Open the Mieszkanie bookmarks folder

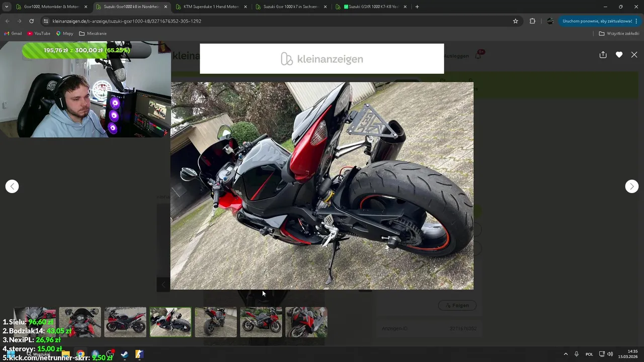tap(93, 33)
